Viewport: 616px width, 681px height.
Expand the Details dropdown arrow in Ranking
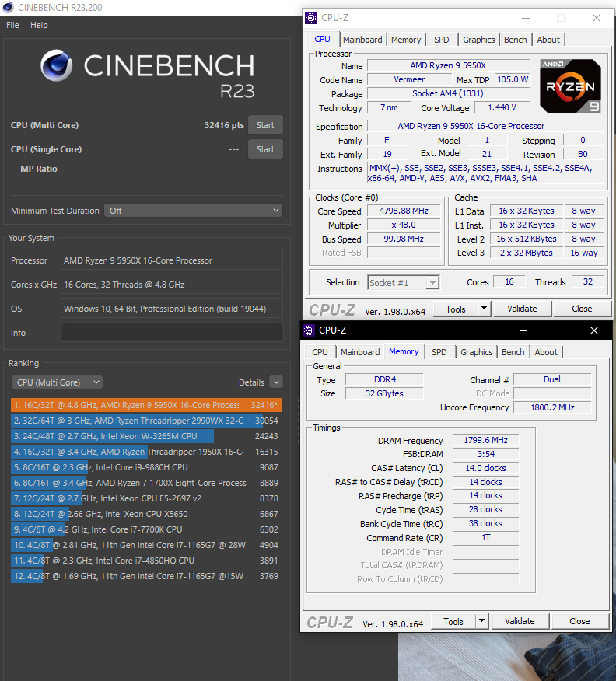pyautogui.click(x=276, y=382)
